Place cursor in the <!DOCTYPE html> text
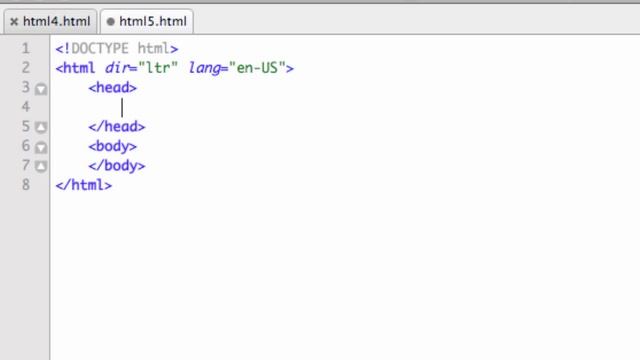Screen dimensions: 640x360 tap(117, 49)
